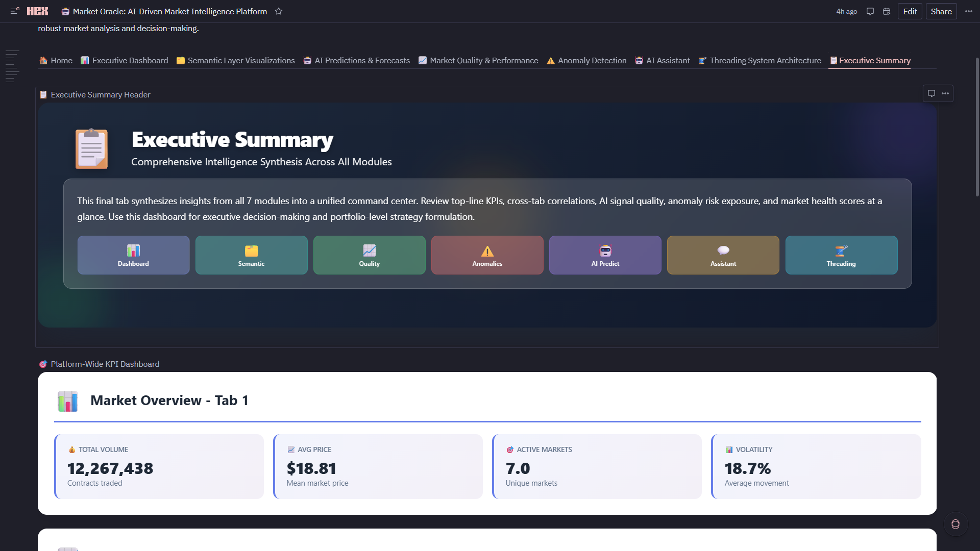Click the AI Predict module card
The height and width of the screenshot is (551, 980).
[605, 255]
